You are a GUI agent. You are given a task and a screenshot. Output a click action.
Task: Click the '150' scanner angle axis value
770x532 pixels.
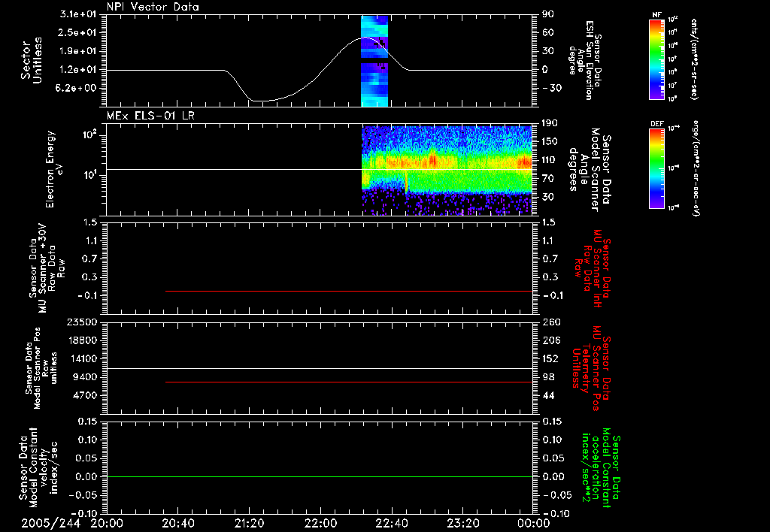point(550,142)
